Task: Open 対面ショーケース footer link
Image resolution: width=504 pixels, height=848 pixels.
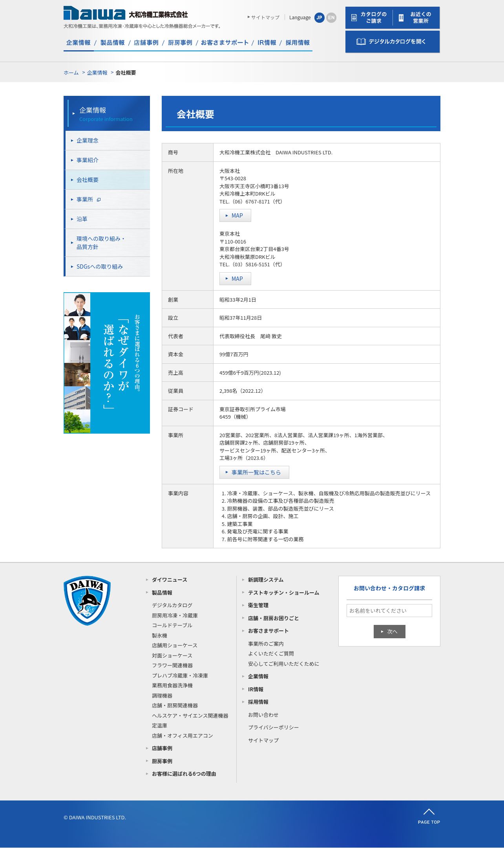Action: [x=172, y=656]
